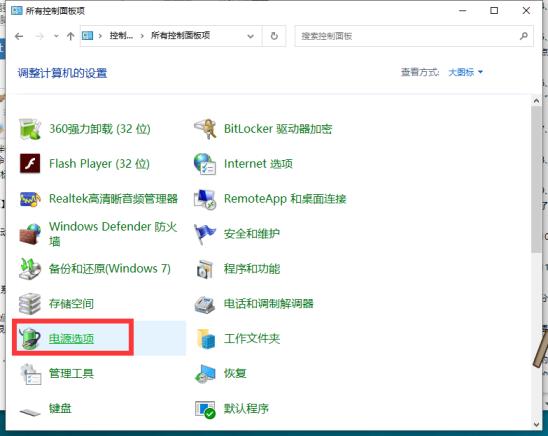
Task: Expand the 大图标 view mode dropdown
Action: (x=465, y=72)
